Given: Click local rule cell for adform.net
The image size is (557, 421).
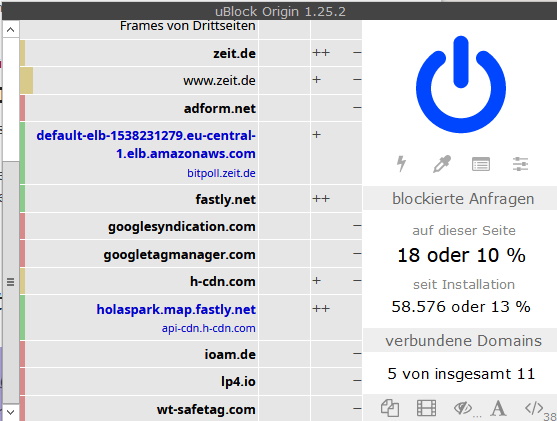Looking at the screenshot, I should click(336, 108).
